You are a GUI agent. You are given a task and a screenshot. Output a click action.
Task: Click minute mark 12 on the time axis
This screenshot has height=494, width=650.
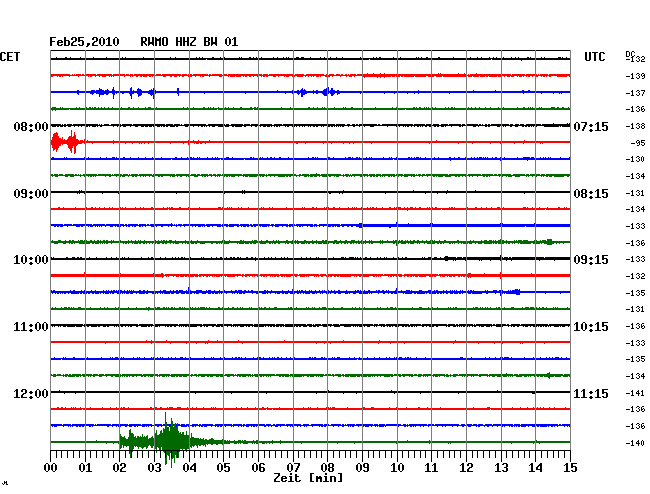[466, 468]
